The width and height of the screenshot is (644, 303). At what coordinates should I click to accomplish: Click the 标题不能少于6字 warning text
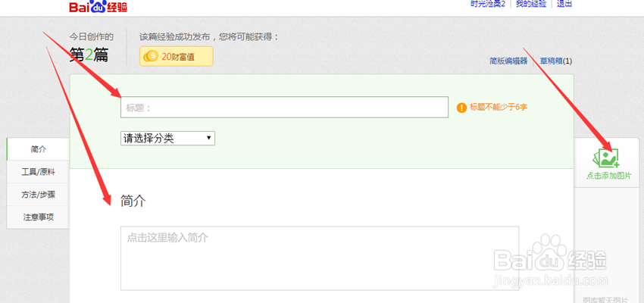click(499, 108)
